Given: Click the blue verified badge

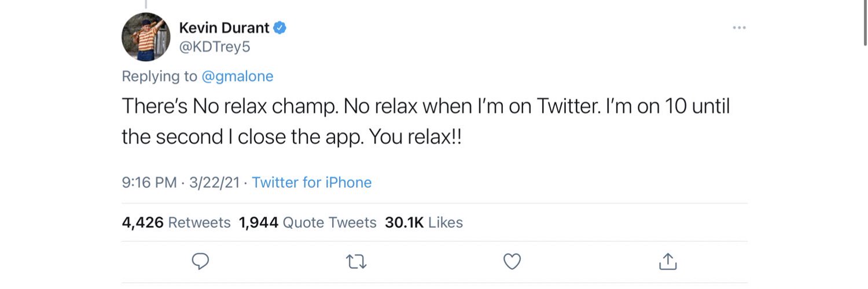Looking at the screenshot, I should (281, 27).
